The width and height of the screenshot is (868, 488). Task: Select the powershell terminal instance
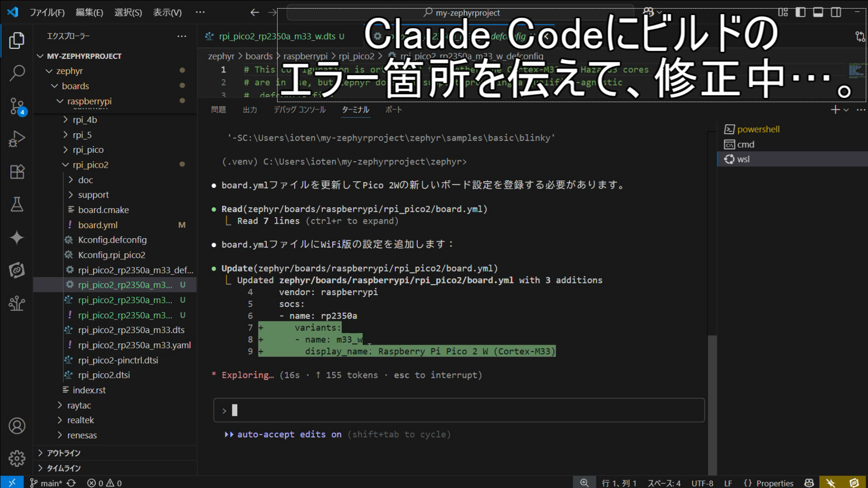(x=792, y=129)
